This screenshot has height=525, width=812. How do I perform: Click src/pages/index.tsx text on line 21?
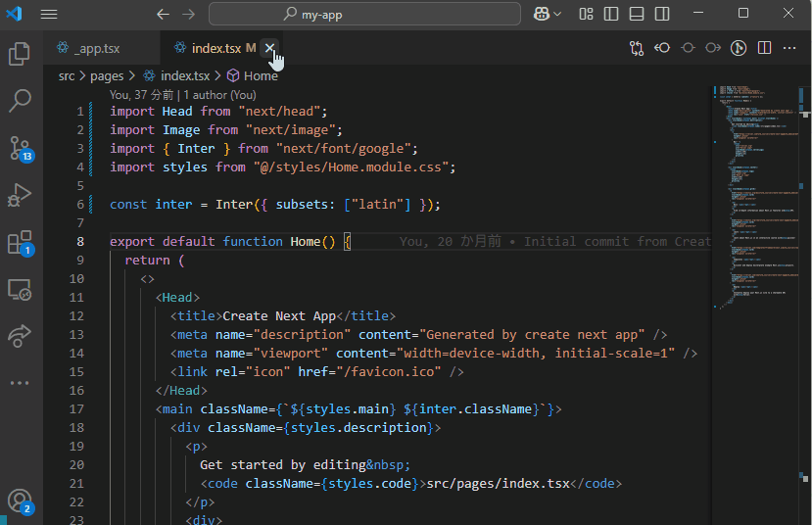click(499, 484)
